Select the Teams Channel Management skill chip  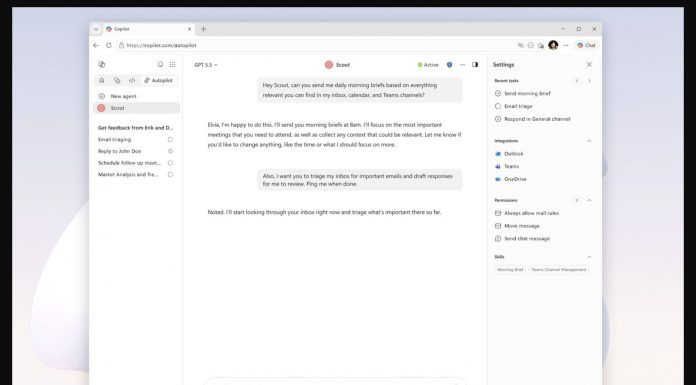(559, 270)
